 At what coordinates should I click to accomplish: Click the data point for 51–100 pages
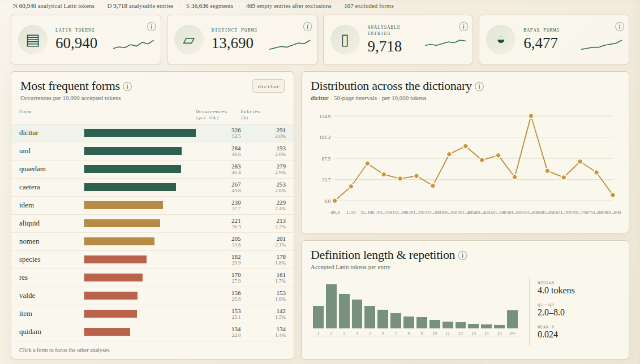point(368,163)
